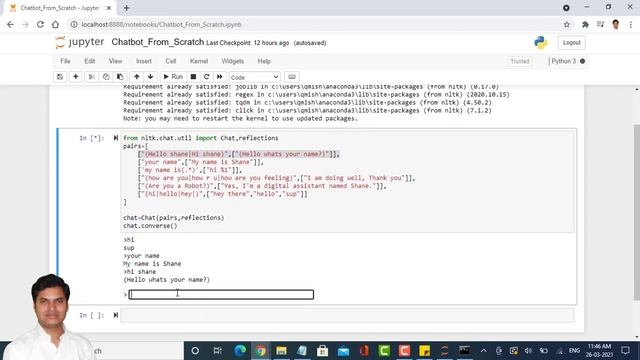This screenshot has width=640, height=360.
Task: Open the Insert menu
Action: [x=144, y=61]
